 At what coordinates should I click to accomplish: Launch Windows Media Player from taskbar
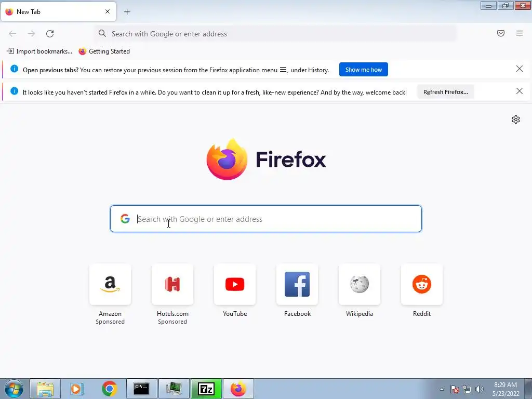click(77, 389)
